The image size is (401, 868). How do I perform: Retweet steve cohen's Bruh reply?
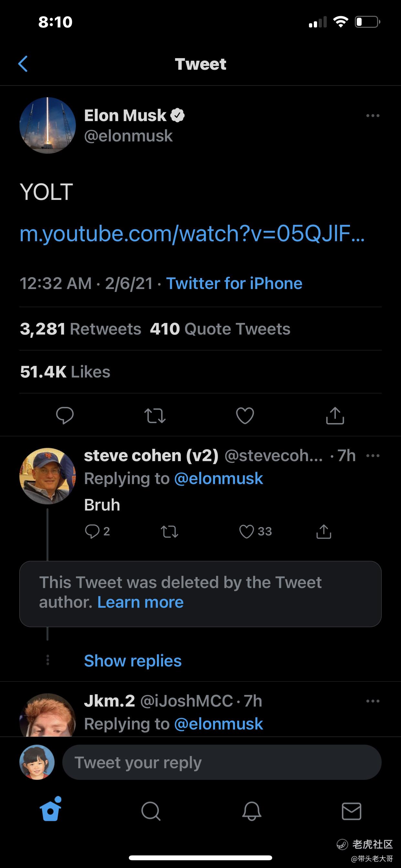point(170,532)
